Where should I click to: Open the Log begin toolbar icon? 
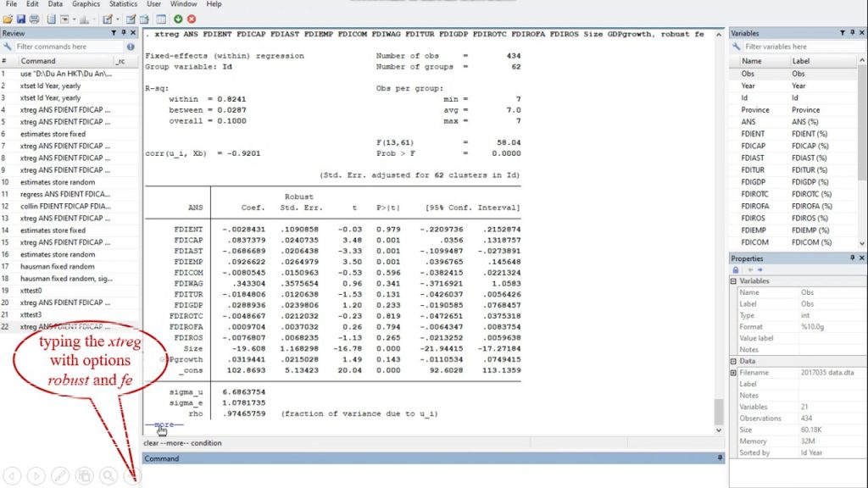[50, 19]
